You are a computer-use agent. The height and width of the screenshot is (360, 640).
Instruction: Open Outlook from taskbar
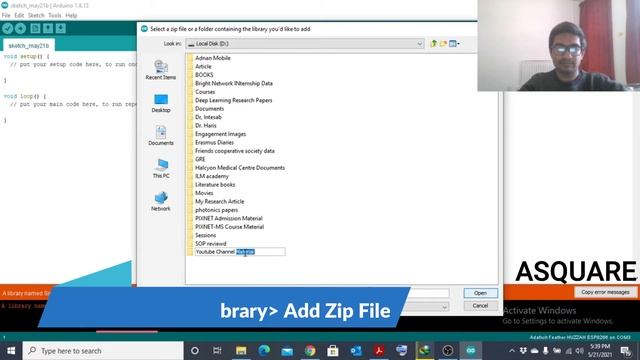pyautogui.click(x=356, y=351)
